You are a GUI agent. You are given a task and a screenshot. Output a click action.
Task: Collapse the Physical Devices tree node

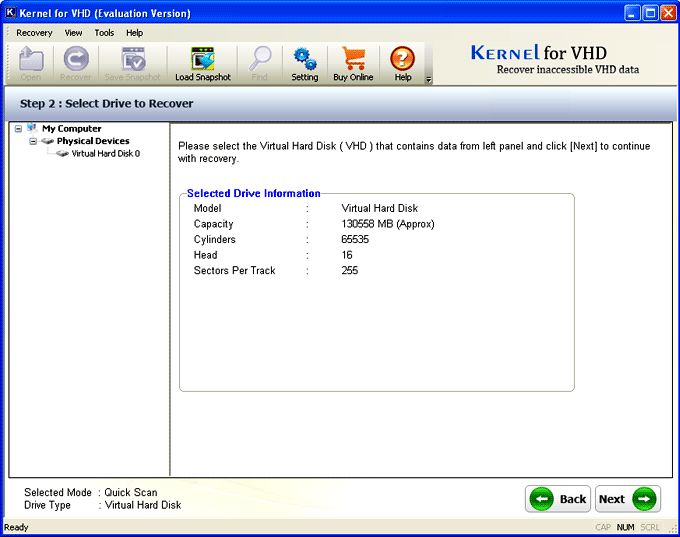[x=33, y=141]
